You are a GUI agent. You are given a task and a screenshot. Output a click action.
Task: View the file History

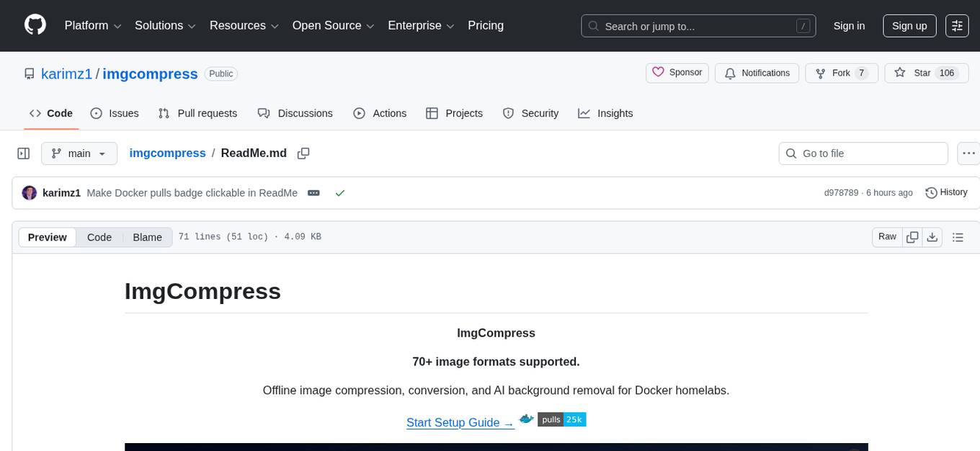[946, 192]
